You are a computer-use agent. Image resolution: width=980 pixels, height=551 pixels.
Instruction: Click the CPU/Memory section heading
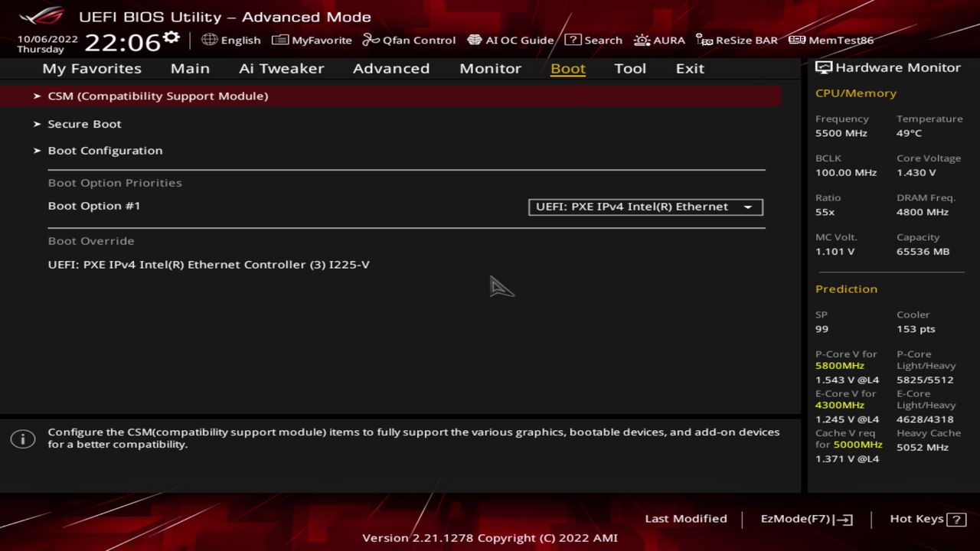click(x=856, y=93)
